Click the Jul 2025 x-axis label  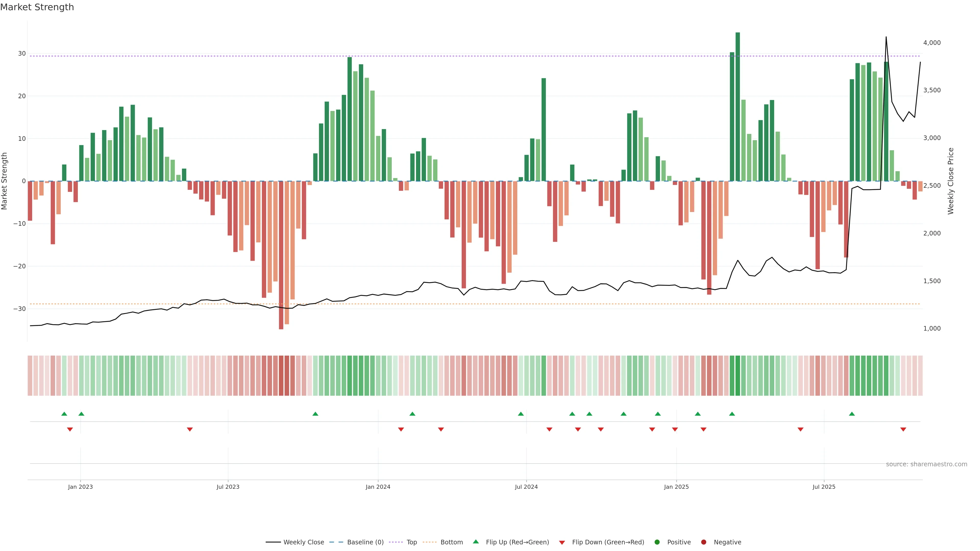click(824, 487)
